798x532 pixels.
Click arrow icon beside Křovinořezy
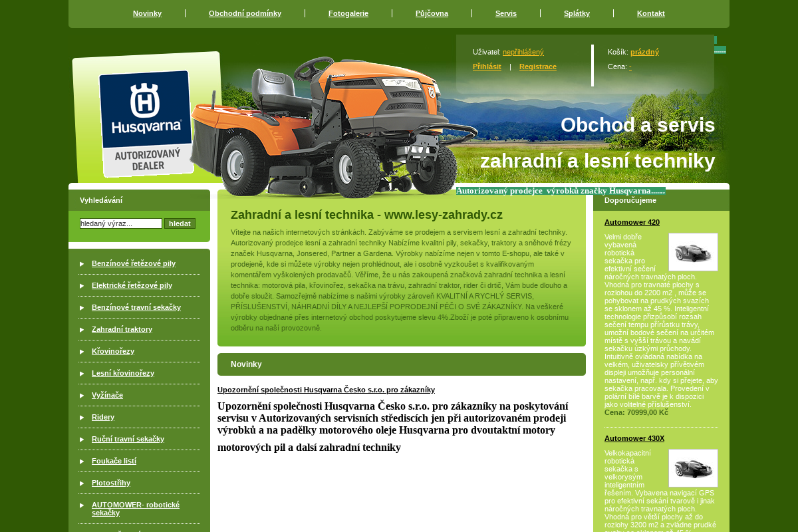[82, 352]
